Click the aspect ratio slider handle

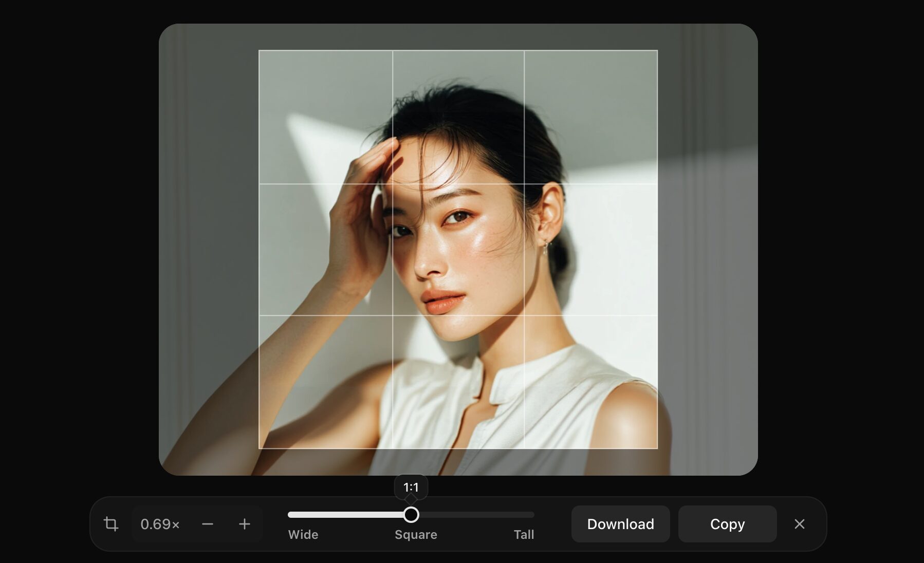click(x=411, y=515)
